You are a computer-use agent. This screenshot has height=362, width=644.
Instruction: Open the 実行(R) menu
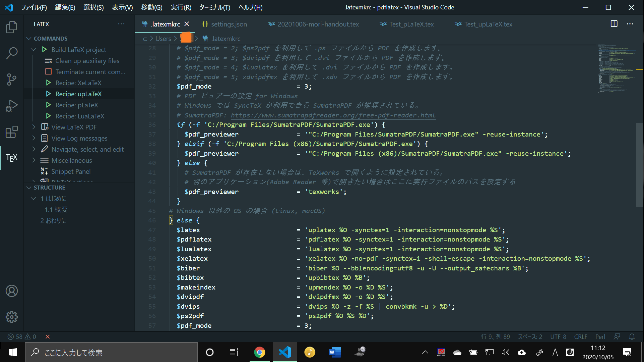point(181,7)
